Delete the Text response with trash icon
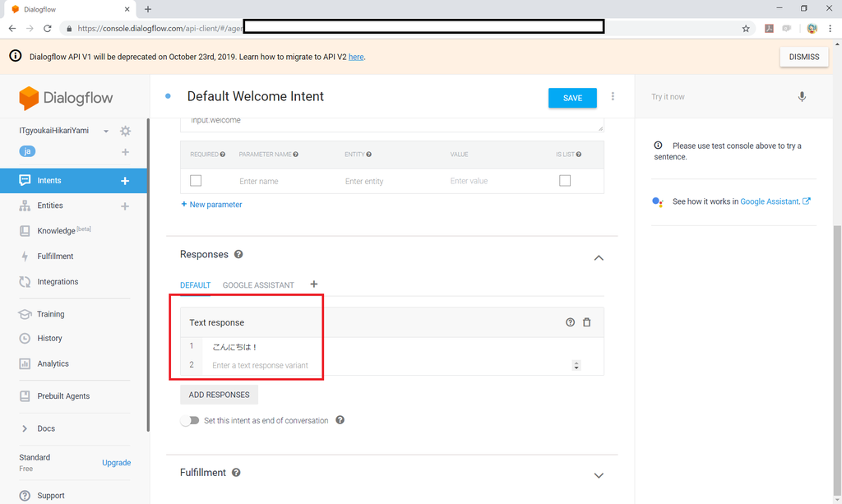The image size is (842, 504). coord(587,322)
